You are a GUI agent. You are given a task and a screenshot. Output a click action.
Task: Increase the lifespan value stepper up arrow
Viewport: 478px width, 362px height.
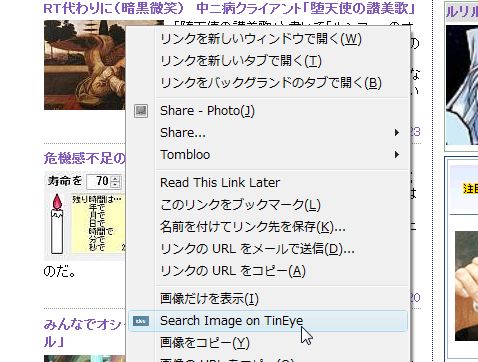tap(115, 178)
